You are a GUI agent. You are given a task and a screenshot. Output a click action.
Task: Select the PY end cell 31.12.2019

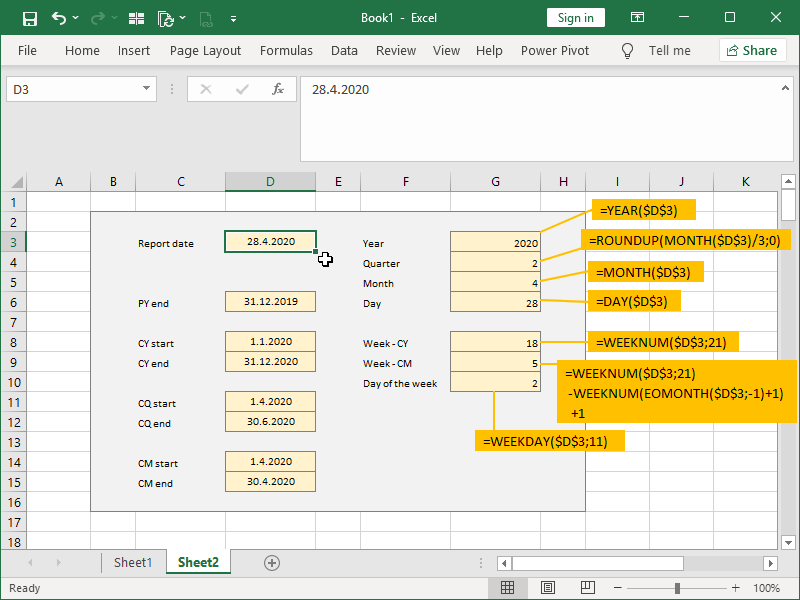point(270,302)
